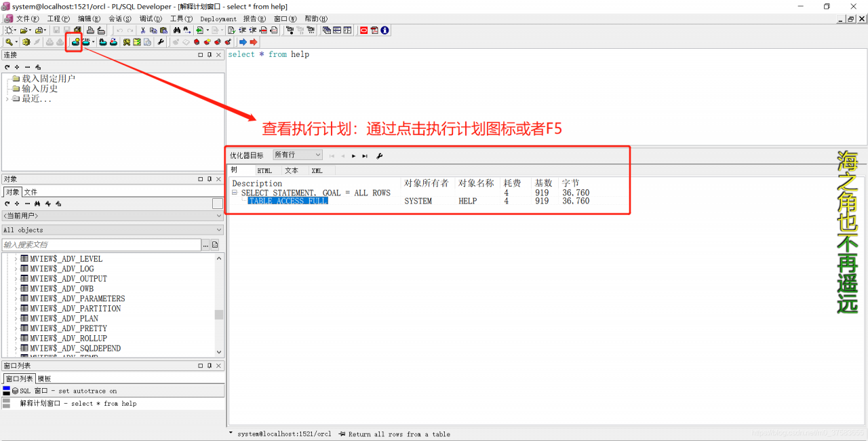Click the Find binoculars icon

tap(178, 30)
